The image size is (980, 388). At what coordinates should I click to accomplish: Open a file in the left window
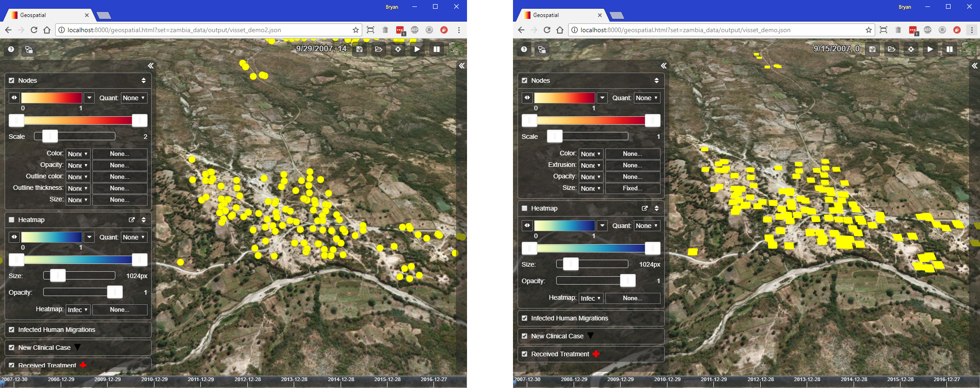coord(379,49)
